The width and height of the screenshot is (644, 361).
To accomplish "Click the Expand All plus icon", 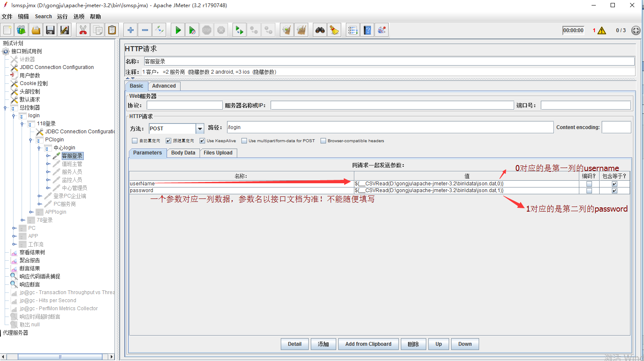I will (131, 30).
